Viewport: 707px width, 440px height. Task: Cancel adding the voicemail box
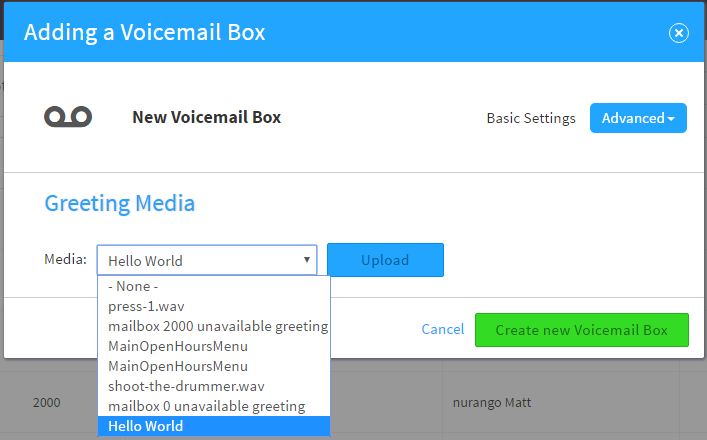click(x=442, y=330)
